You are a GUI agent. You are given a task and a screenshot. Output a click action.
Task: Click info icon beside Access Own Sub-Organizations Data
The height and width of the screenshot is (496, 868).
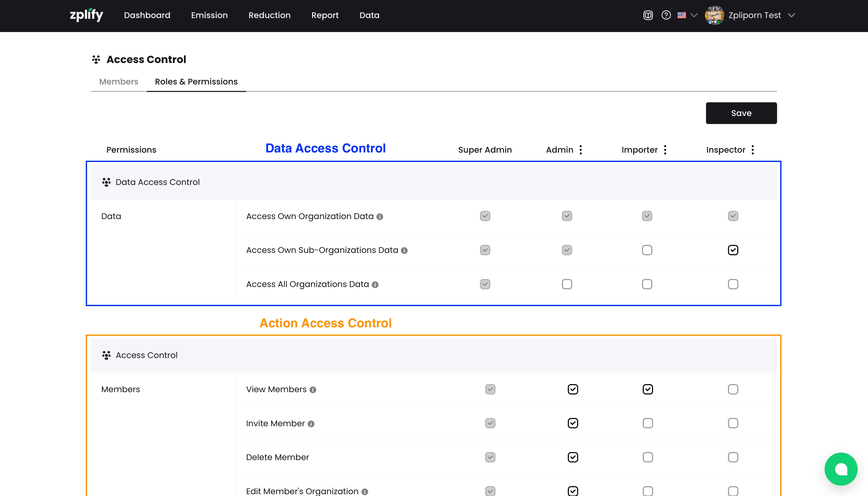[404, 251]
